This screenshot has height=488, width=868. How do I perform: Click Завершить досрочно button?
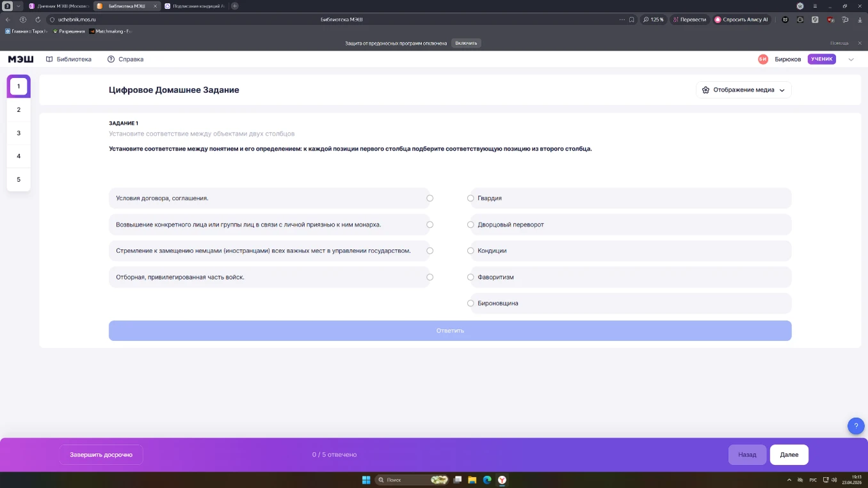pyautogui.click(x=101, y=455)
